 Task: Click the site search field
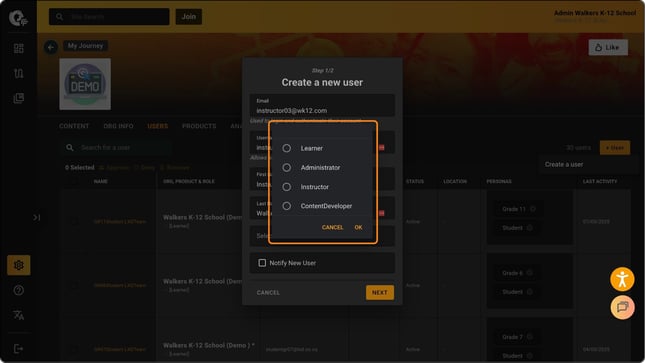[x=109, y=17]
